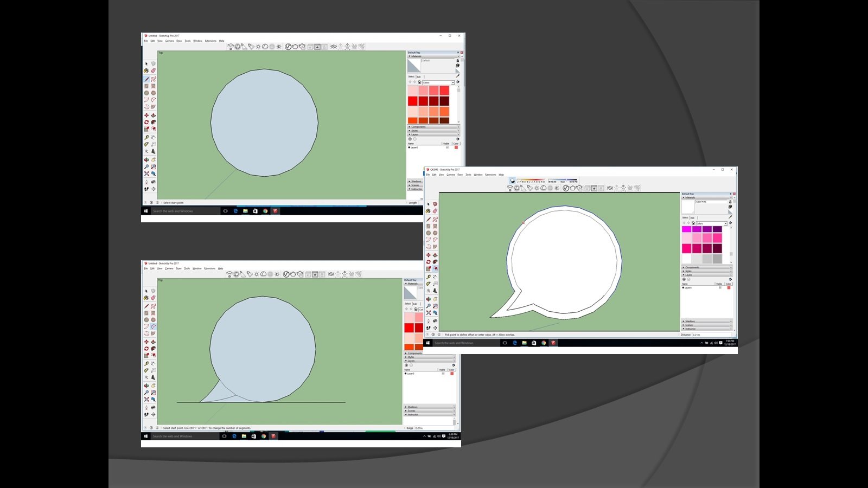Viewport: 868px width, 488px height.
Task: Open Microsoft Edge in top-left window taskbar
Action: tap(235, 211)
